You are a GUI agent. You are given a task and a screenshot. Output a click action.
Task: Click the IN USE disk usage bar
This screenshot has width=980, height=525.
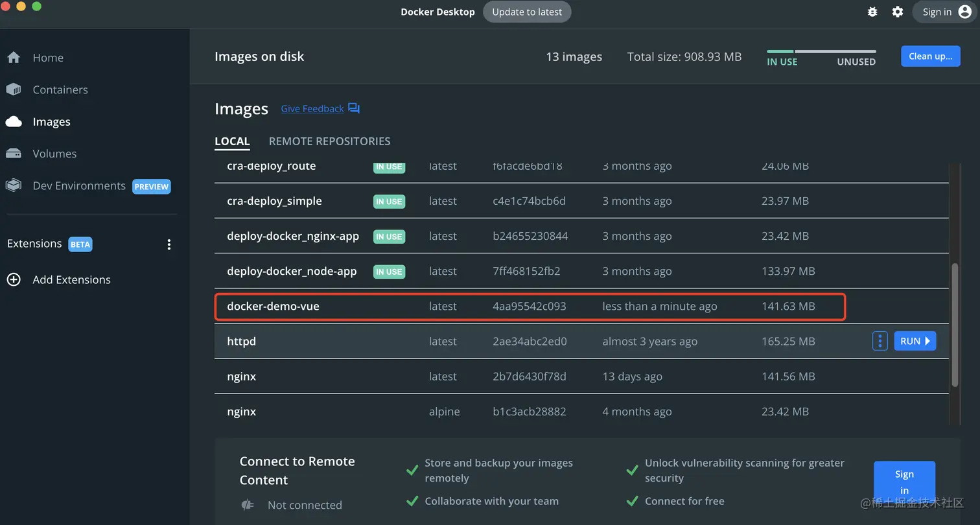point(780,51)
